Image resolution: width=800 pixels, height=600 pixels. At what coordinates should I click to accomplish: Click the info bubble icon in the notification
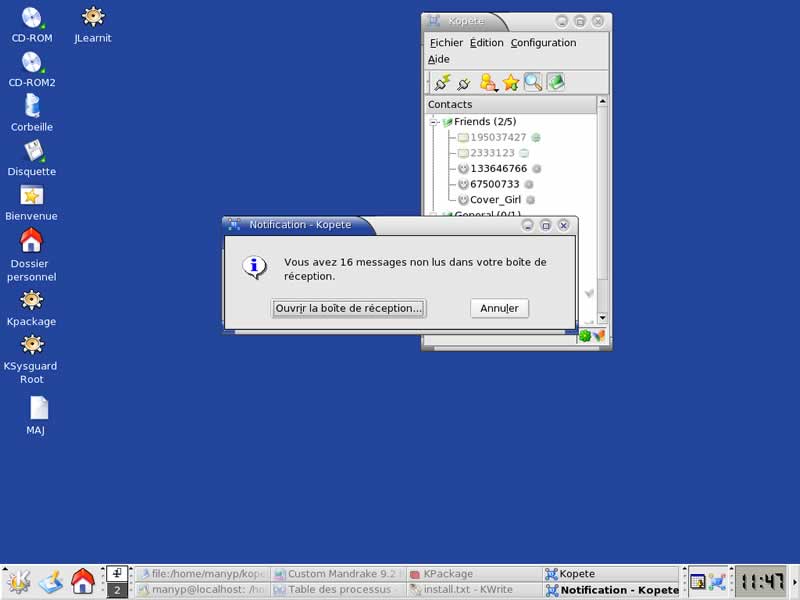click(254, 267)
